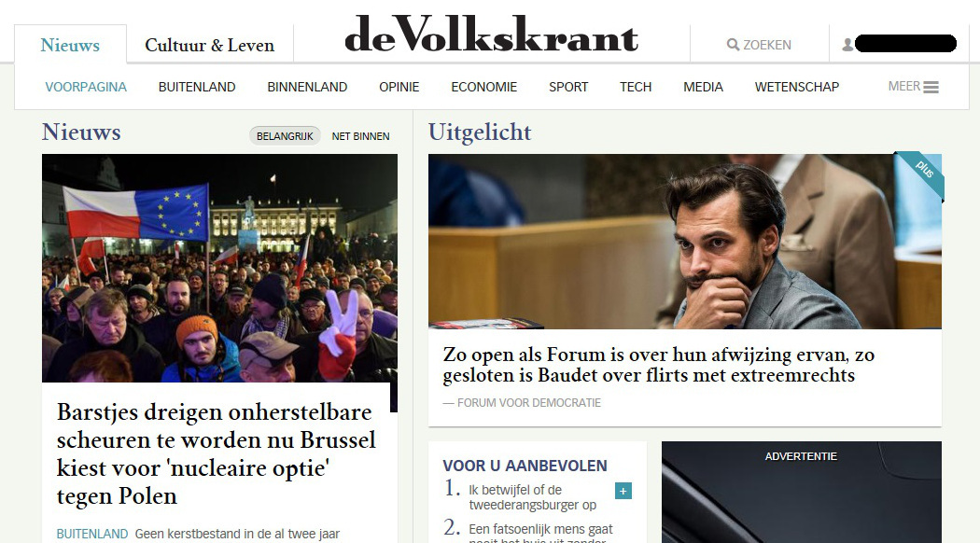Screen dimensions: 980x543
Task: Expand recommended article with plus icon
Action: (623, 491)
